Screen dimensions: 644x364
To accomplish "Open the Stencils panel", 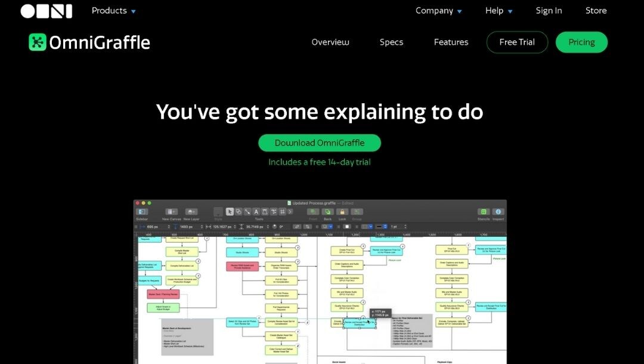I will pos(483,212).
